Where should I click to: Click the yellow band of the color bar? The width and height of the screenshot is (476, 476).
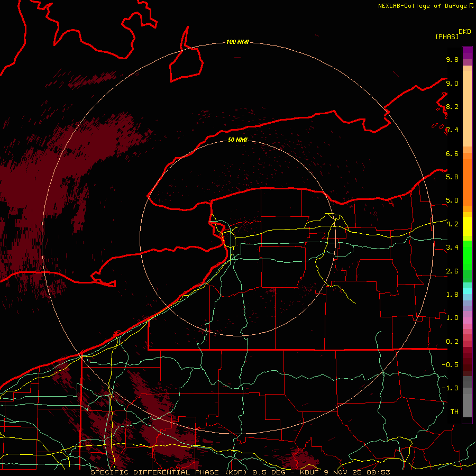tap(467, 226)
